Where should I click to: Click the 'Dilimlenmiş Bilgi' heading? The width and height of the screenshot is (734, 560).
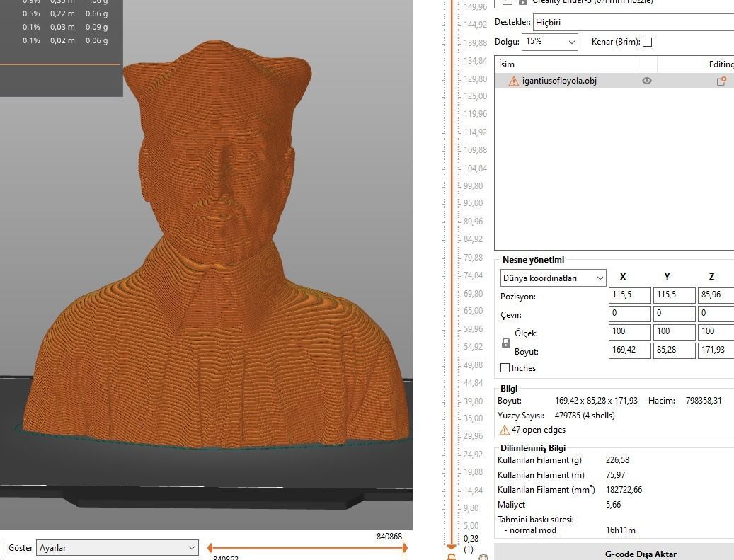click(533, 448)
